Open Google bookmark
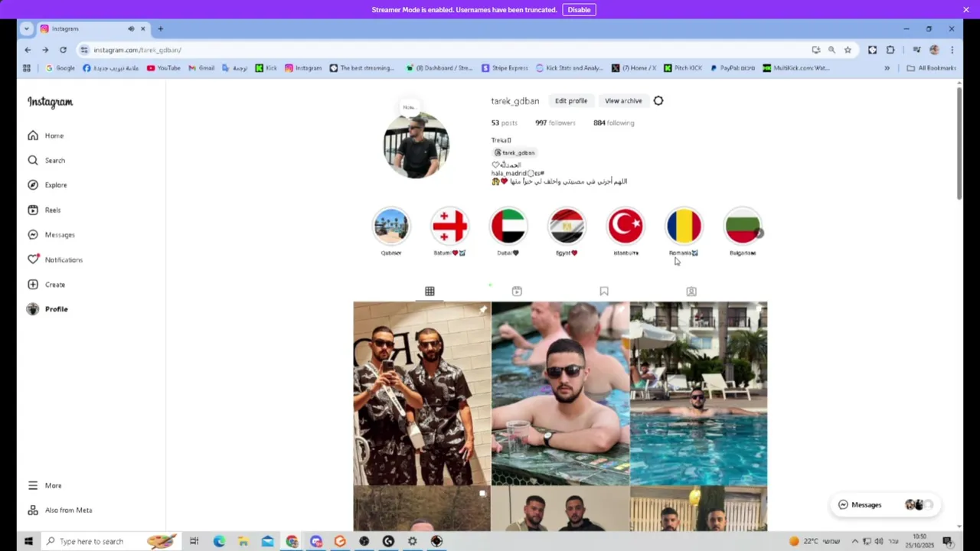 (60, 68)
